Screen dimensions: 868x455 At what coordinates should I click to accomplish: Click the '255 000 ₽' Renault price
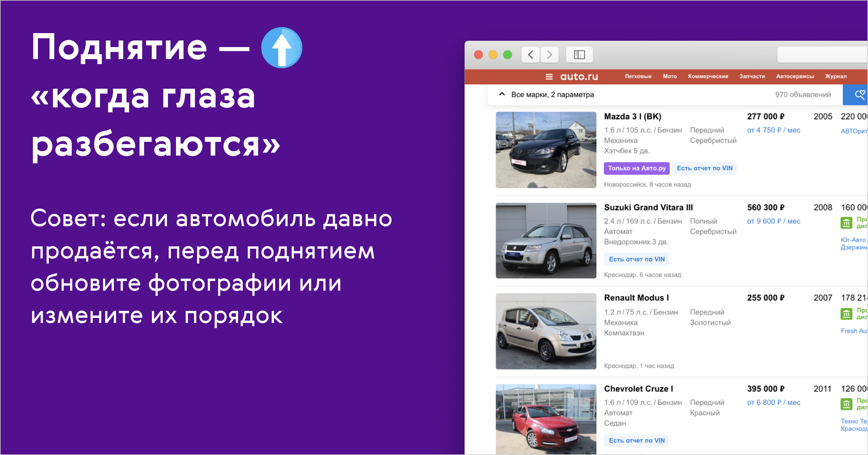click(x=766, y=298)
